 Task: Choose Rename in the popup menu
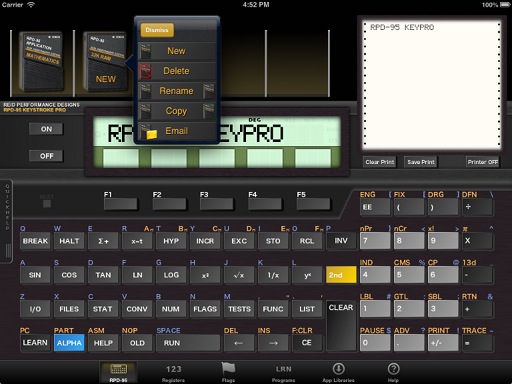(x=177, y=91)
